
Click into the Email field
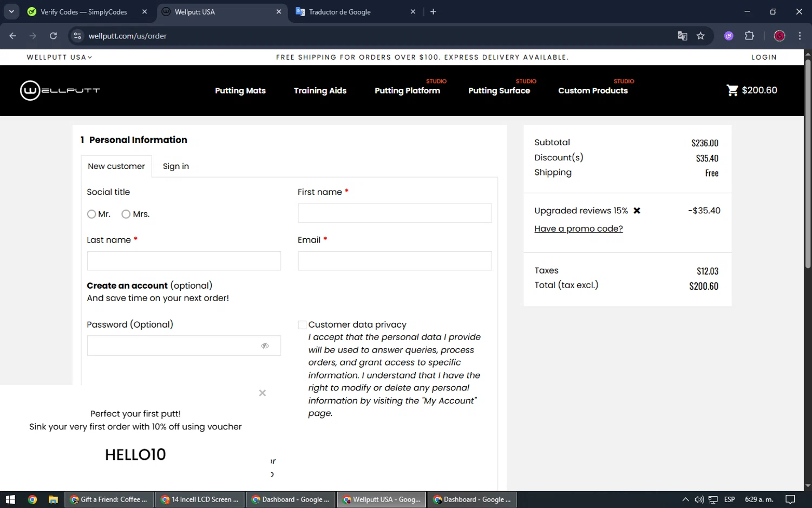tap(395, 261)
